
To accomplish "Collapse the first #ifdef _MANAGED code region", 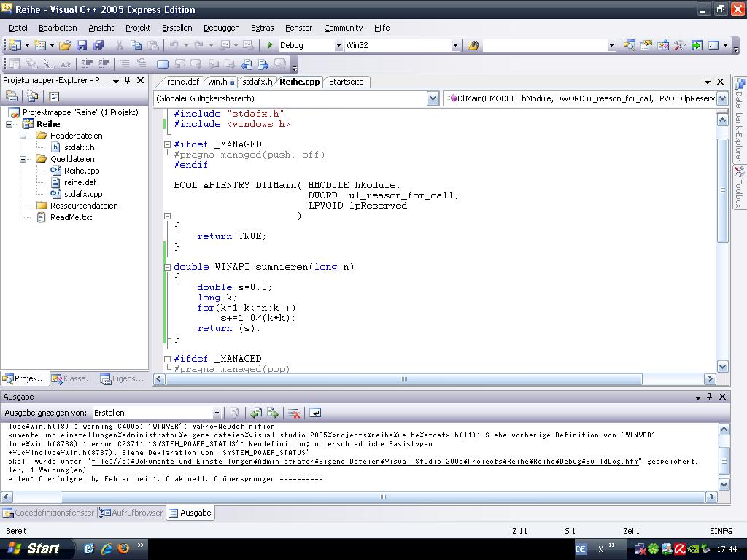I will (167, 144).
